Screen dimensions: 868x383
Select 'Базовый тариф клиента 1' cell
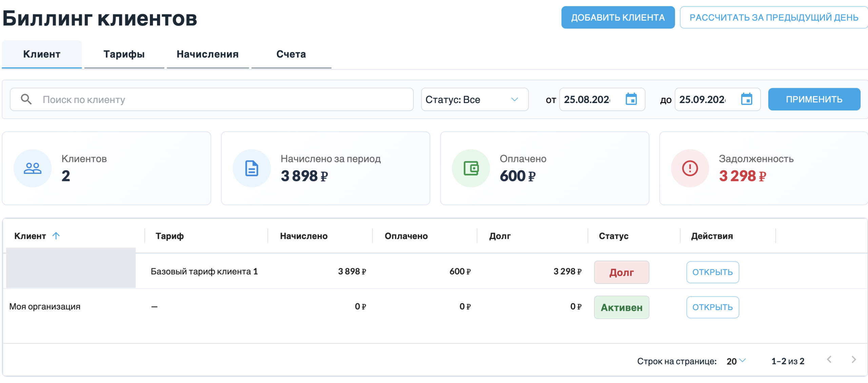tap(204, 271)
